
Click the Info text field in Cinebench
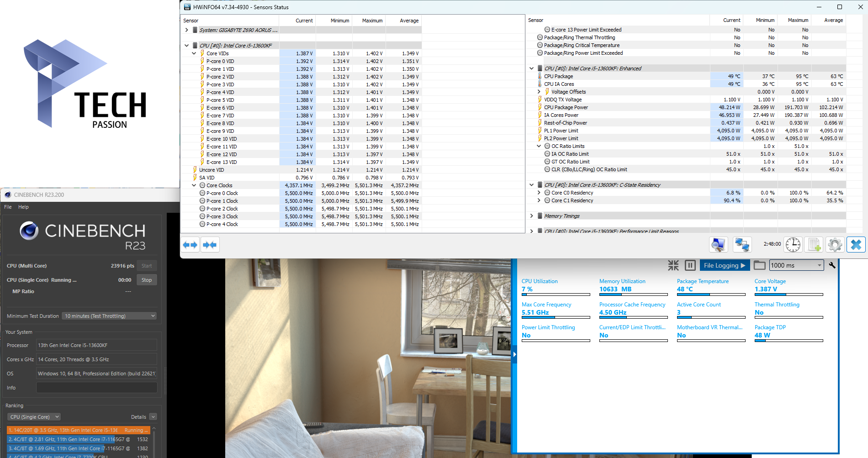click(x=96, y=388)
